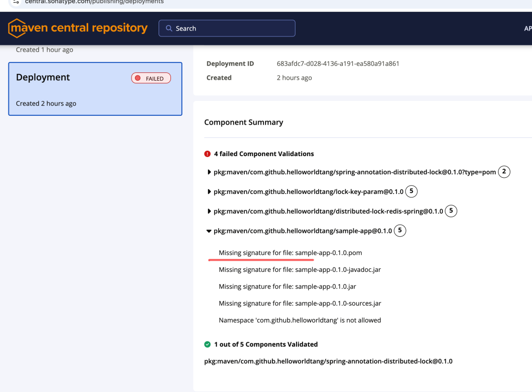Click count badge 5 beside distributed-lock-redis-spring
Screen dimensions: 532x392
pyautogui.click(x=451, y=211)
